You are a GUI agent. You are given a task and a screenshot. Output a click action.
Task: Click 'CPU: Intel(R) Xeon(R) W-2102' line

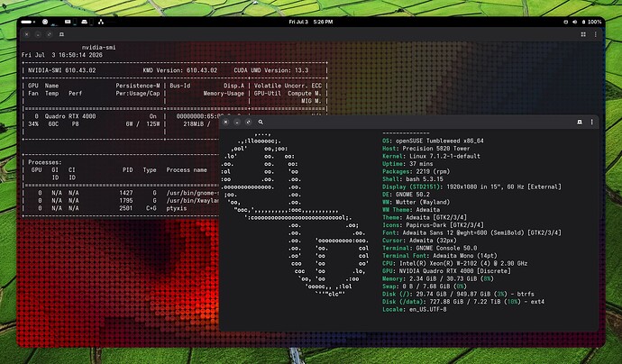(x=455, y=263)
